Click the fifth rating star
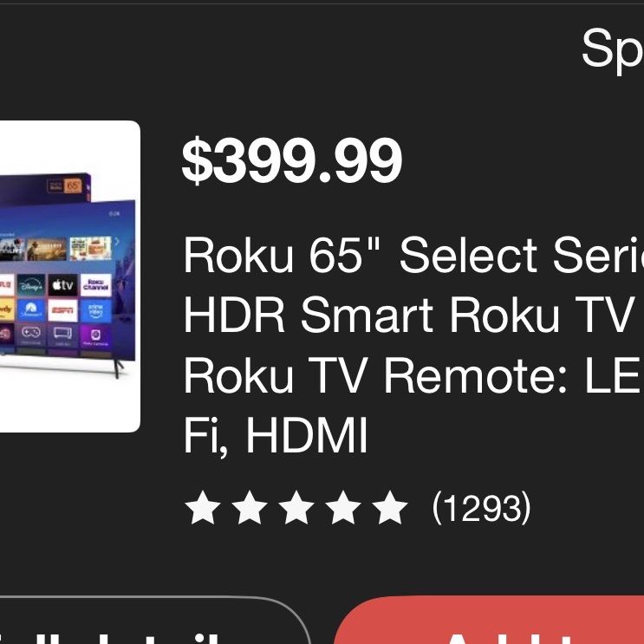The height and width of the screenshot is (644, 644). tap(390, 508)
